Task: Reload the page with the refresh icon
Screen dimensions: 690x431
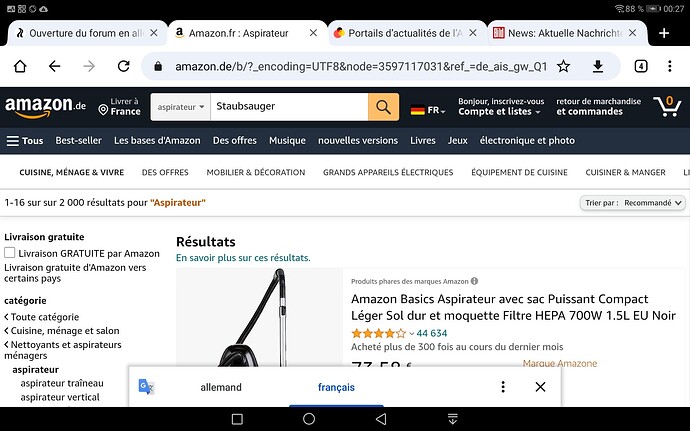Action: point(124,67)
